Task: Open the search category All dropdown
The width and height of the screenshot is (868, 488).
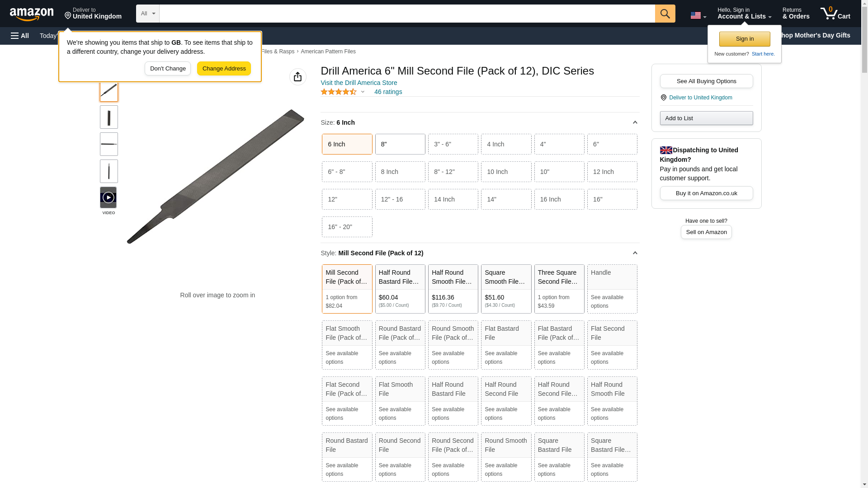Action: 147,14
